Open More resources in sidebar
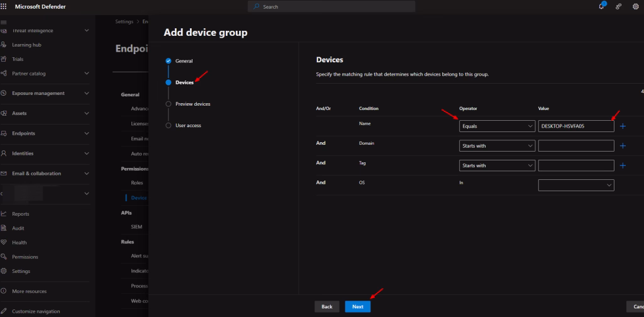644x317 pixels. 29,291
